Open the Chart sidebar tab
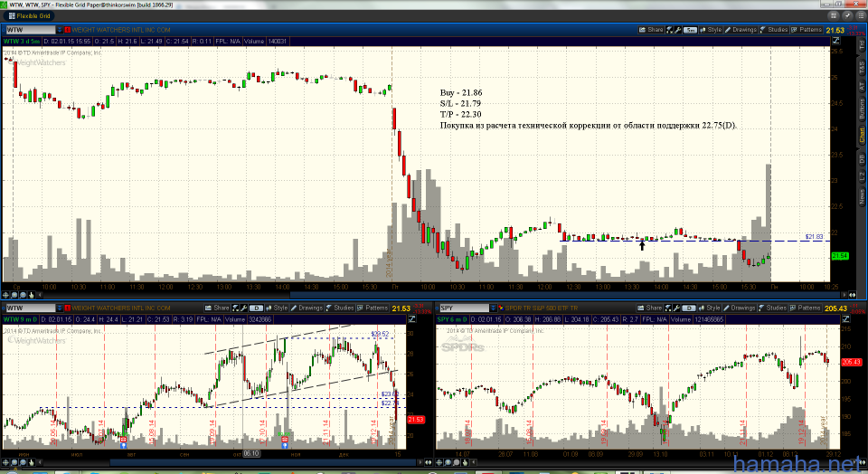Viewport: 868px width, 474px height. [x=862, y=135]
